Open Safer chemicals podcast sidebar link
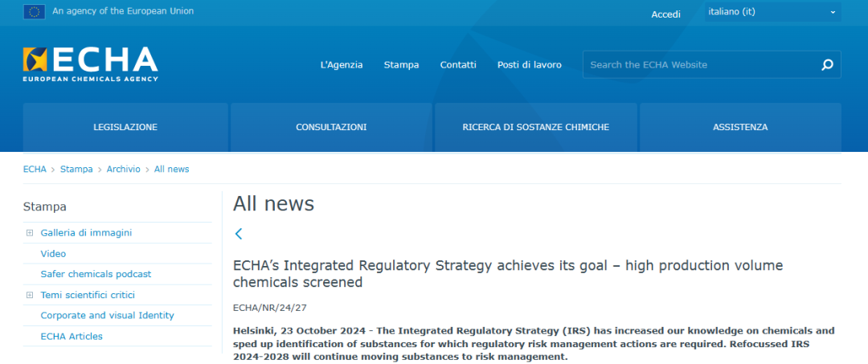Viewport: 868px width, 364px height. click(x=96, y=274)
